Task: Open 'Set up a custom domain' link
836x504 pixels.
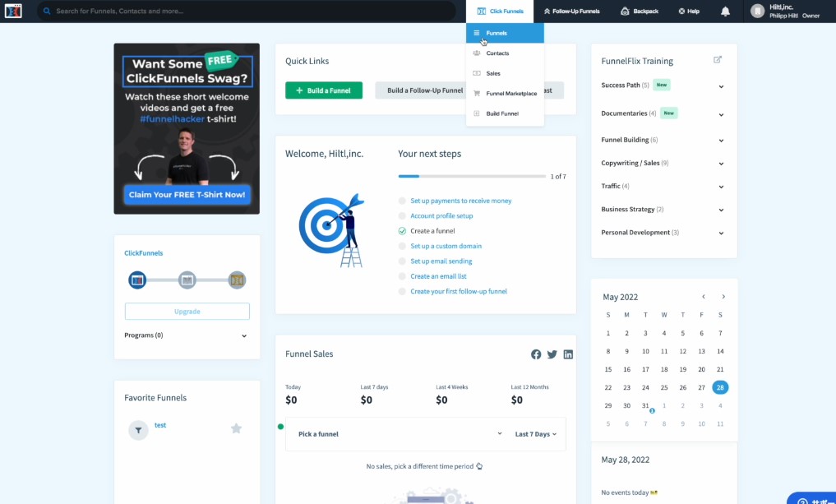Action: (x=446, y=247)
